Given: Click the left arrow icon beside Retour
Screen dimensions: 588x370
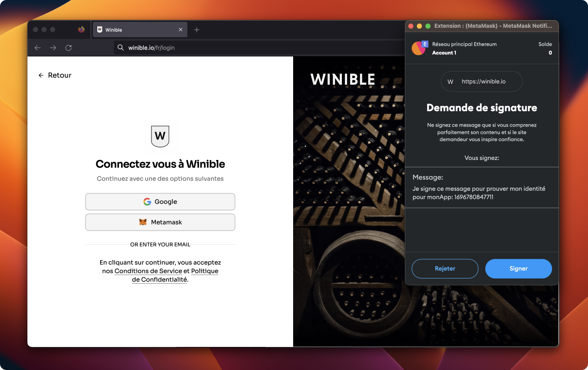Looking at the screenshot, I should pos(41,75).
